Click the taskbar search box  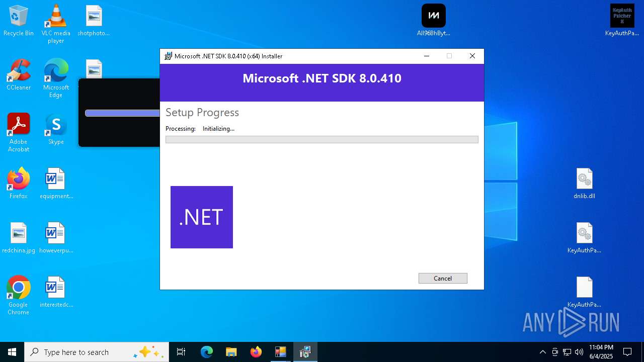pos(97,352)
